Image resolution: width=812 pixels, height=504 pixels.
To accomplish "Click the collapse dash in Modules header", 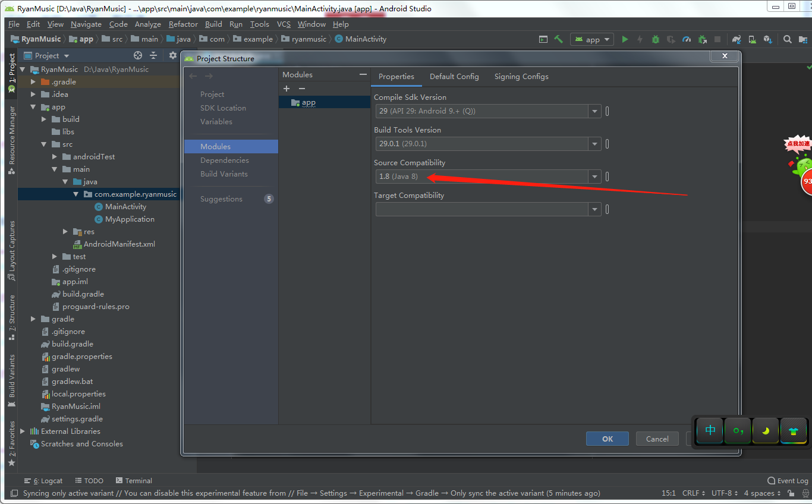I will (363, 74).
